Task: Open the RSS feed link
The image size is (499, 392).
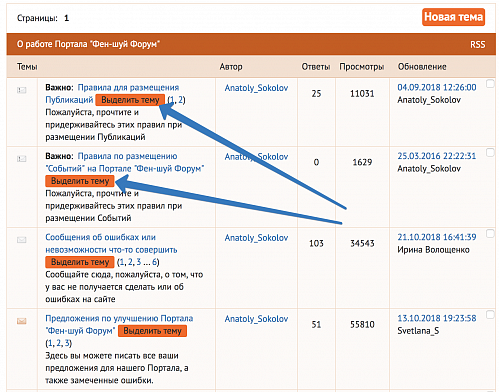Action: coord(477,44)
